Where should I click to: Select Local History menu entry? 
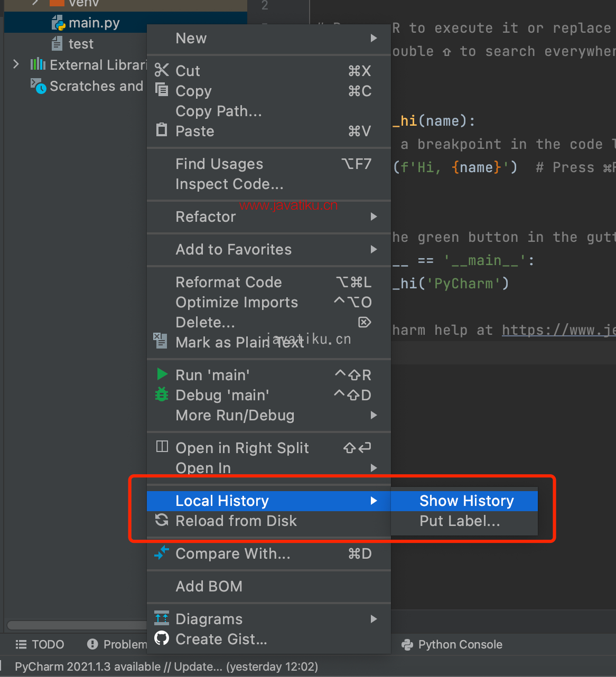269,501
